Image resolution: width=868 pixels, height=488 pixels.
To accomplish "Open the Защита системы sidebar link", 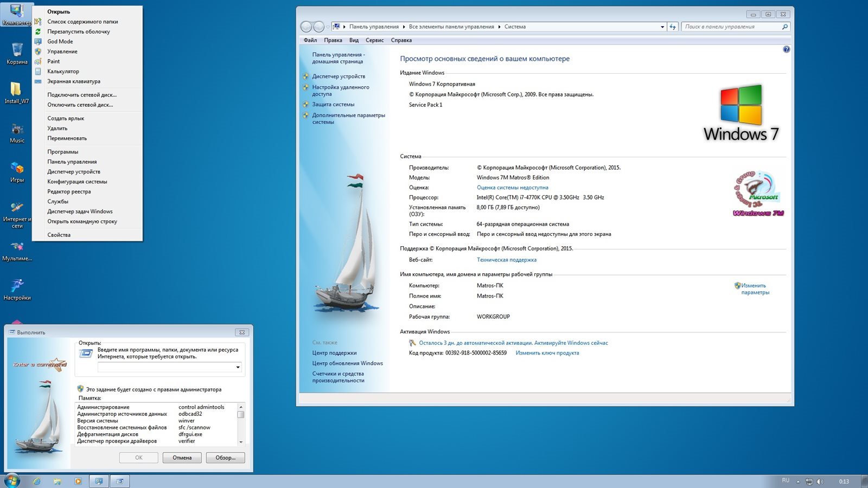I will (333, 104).
